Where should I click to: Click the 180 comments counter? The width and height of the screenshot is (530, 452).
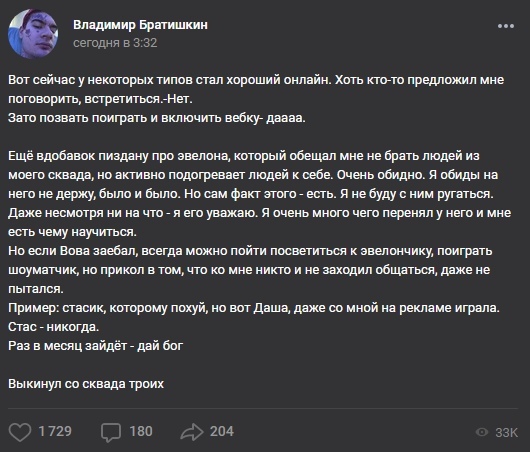pos(141,431)
